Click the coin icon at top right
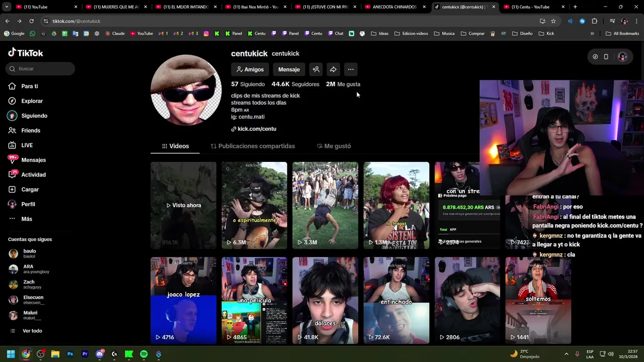The image size is (644, 362). (x=595, y=57)
